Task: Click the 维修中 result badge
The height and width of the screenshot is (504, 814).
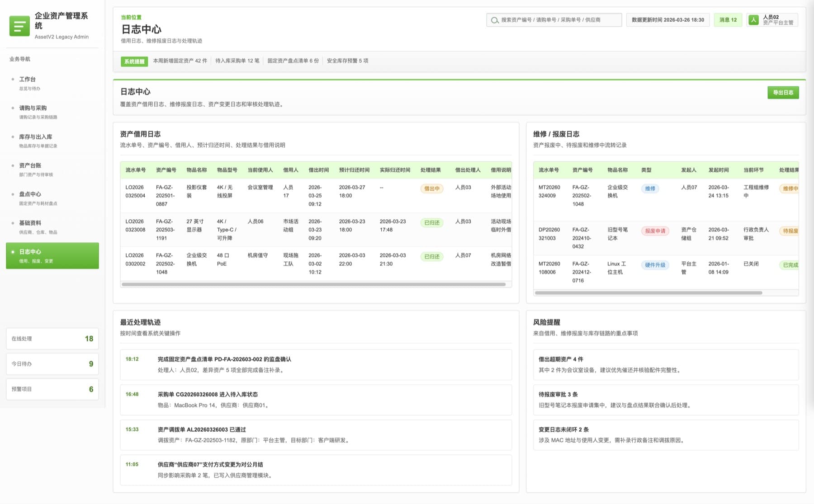Action: click(x=790, y=188)
